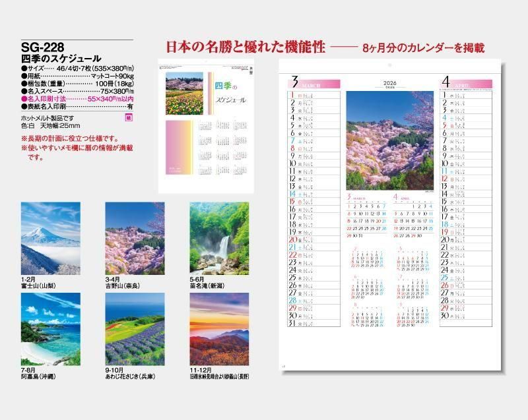Click day 29 in the April column
The height and width of the screenshot is (420, 528).
click(466, 308)
